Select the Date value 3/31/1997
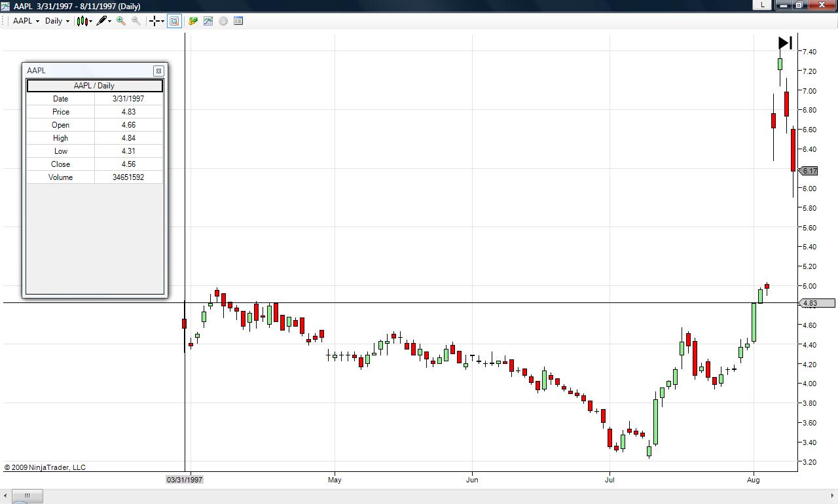The height and width of the screenshot is (504, 838). (128, 99)
